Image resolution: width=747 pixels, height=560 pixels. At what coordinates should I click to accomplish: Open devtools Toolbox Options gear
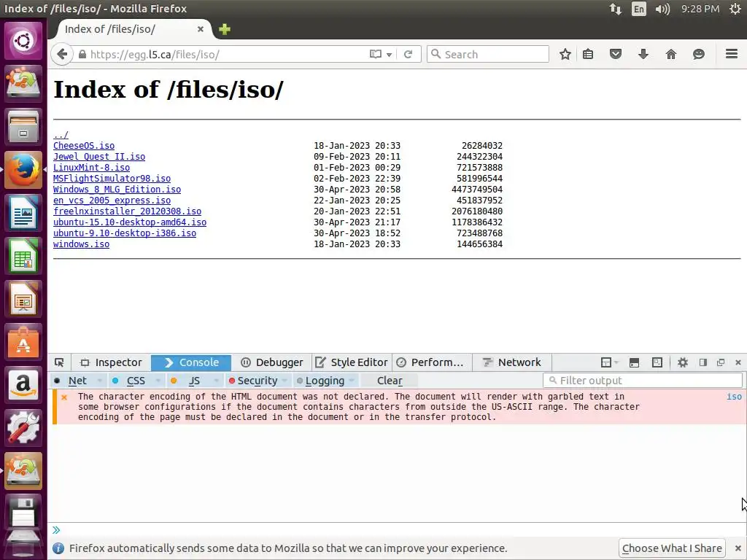pos(683,363)
